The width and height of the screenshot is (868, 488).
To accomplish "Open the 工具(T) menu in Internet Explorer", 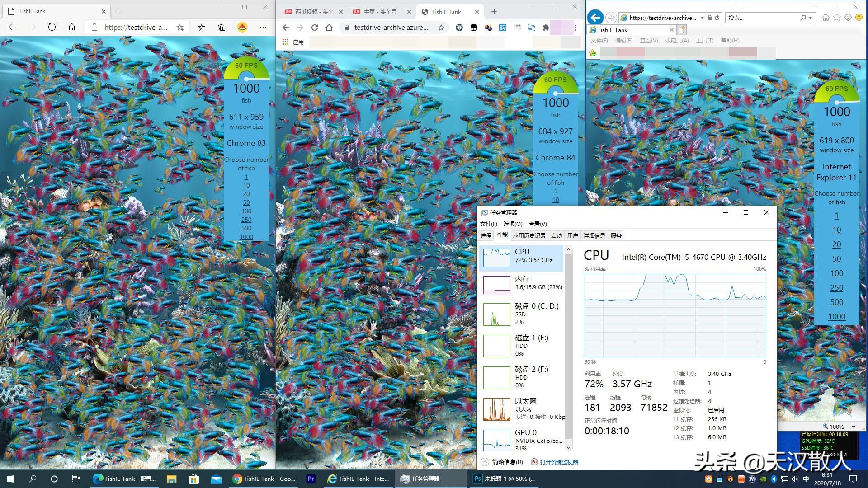I will tap(705, 40).
